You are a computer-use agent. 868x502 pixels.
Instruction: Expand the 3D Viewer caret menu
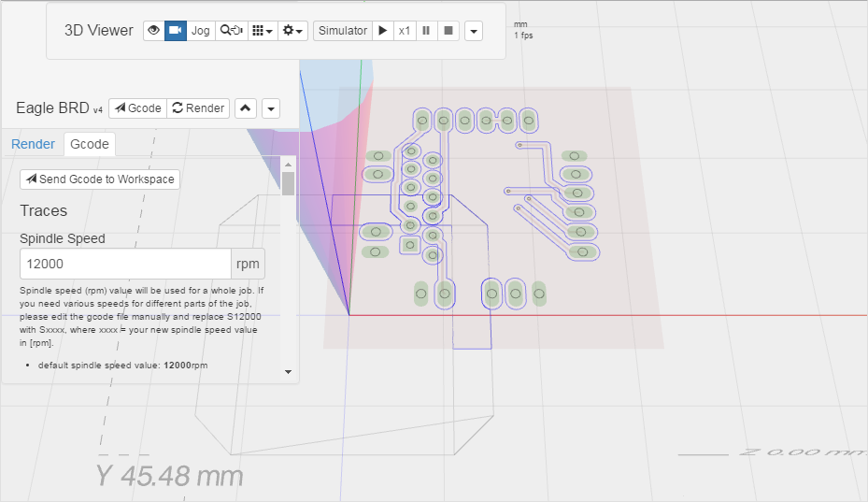[x=474, y=31]
